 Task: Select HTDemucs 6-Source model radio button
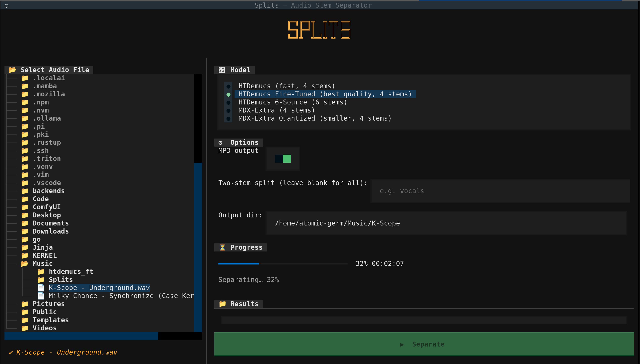pos(228,102)
